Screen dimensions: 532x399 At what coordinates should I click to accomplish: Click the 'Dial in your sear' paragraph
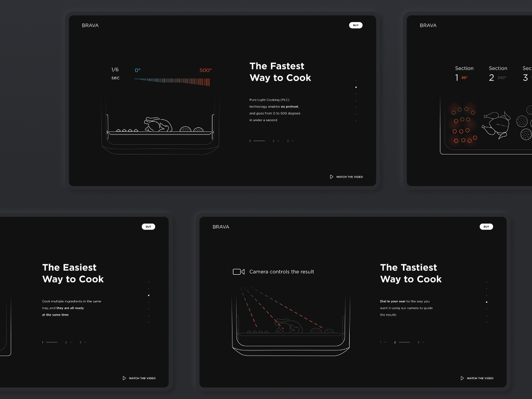coord(406,308)
